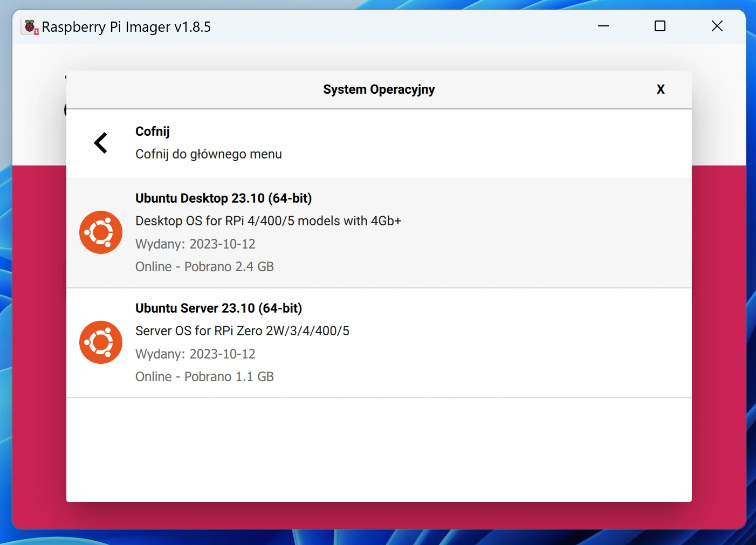The image size is (756, 545).
Task: Click 'Desktop OS for RPi 4/400/5 models with 4Gb+'
Action: 269,221
